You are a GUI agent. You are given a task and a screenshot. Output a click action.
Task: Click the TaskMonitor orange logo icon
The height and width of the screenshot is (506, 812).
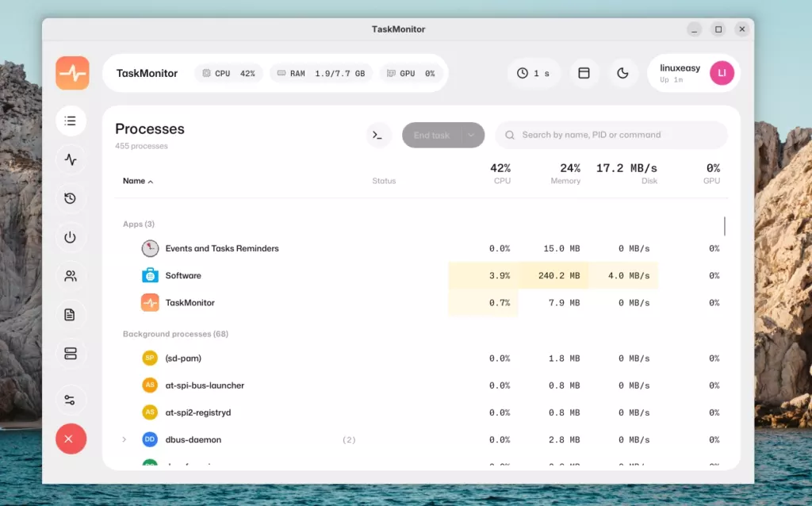pyautogui.click(x=72, y=73)
